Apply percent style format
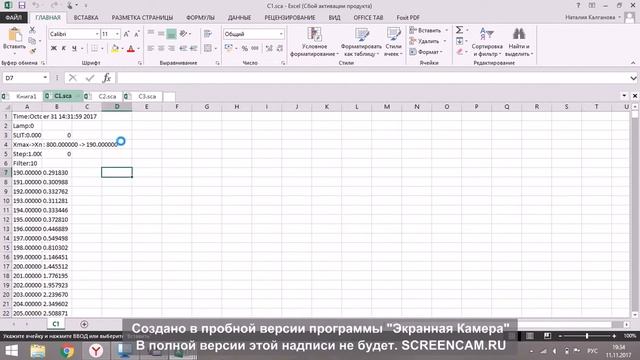 (244, 49)
